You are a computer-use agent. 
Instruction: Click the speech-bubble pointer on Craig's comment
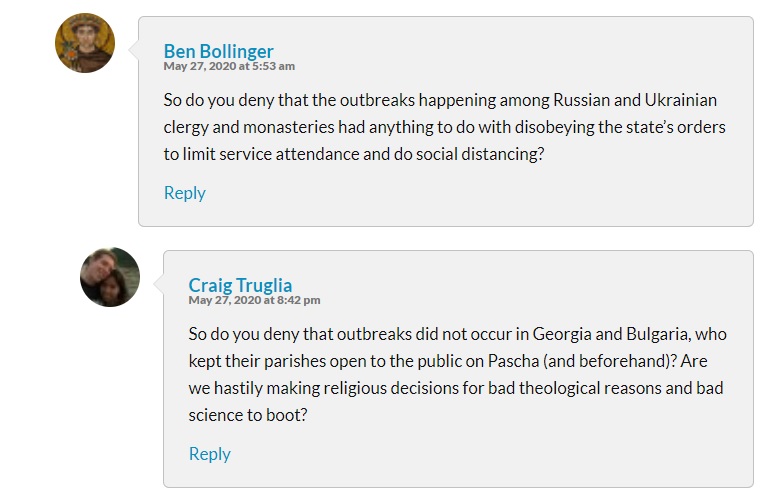pyautogui.click(x=158, y=281)
